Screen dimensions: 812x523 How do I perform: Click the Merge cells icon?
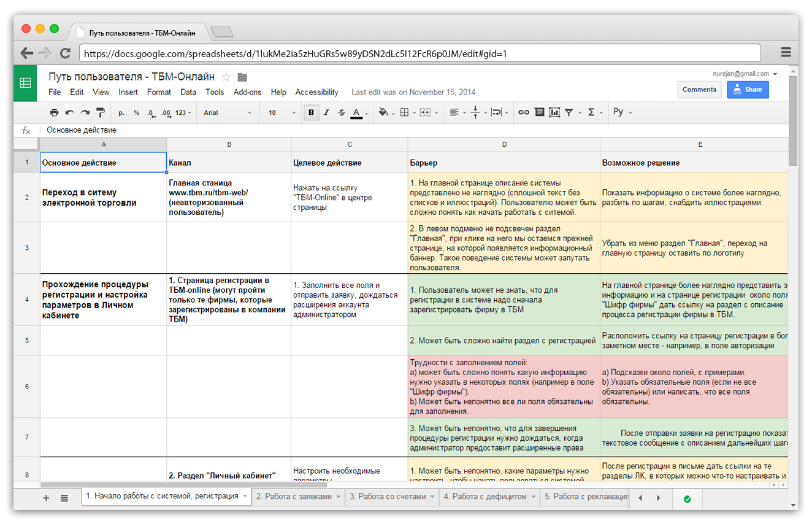pyautogui.click(x=424, y=112)
